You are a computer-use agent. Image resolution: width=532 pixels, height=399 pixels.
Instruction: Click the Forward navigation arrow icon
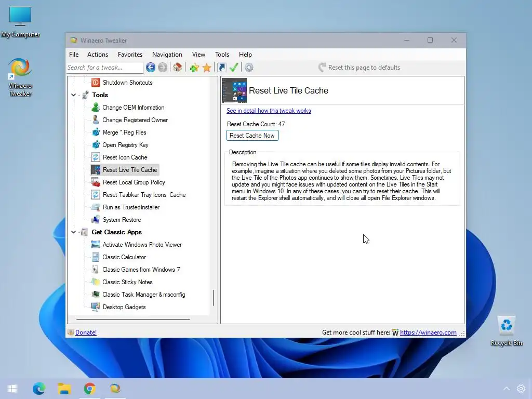tap(163, 68)
